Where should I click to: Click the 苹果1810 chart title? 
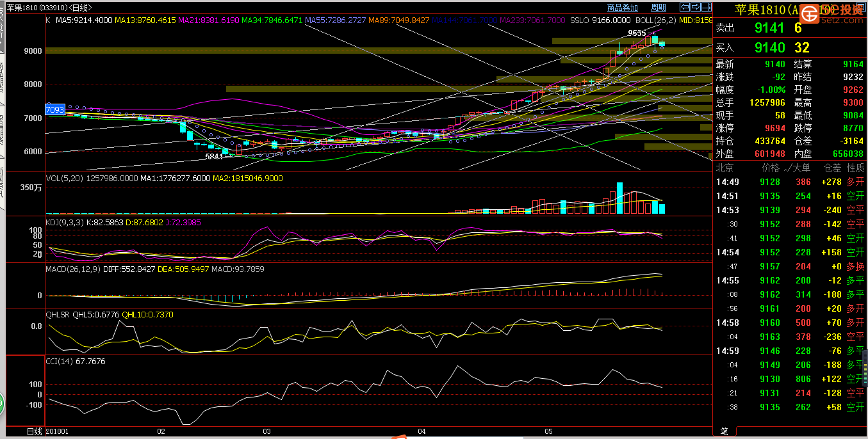(x=49, y=8)
